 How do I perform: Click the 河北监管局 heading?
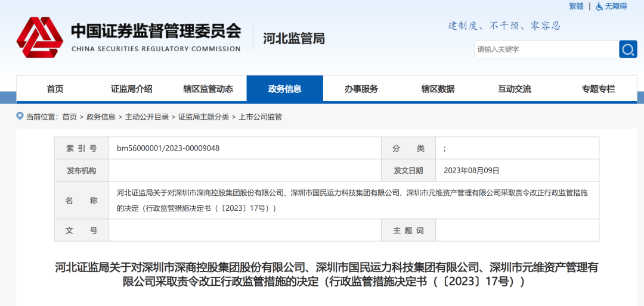(x=294, y=39)
